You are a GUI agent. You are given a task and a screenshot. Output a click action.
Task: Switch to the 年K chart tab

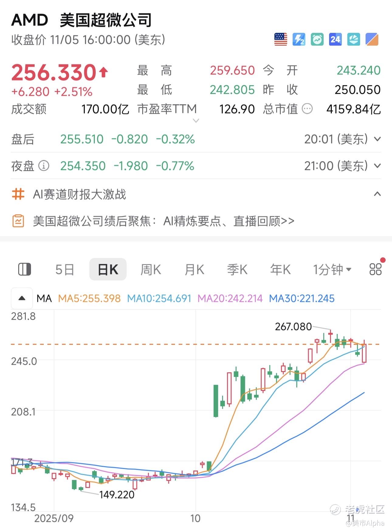point(280,269)
